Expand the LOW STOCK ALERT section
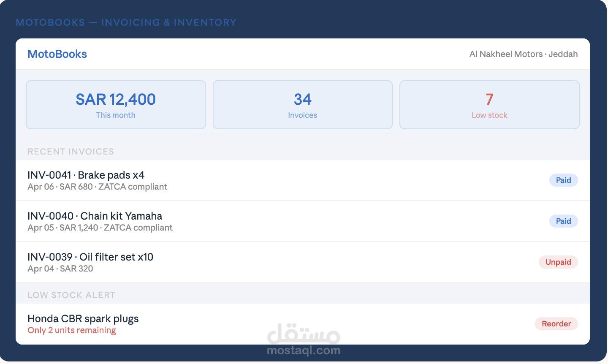Image resolution: width=608 pixels, height=364 pixels. [71, 295]
